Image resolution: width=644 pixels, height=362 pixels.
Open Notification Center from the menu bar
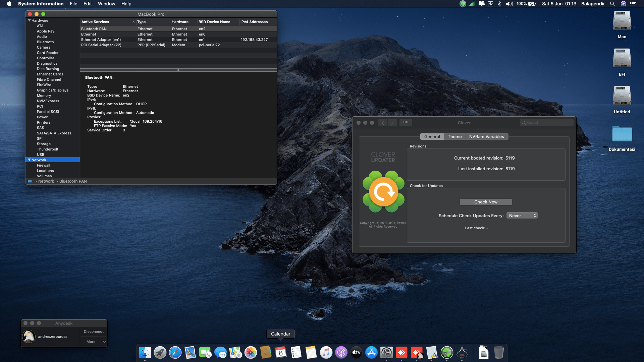pos(633,4)
